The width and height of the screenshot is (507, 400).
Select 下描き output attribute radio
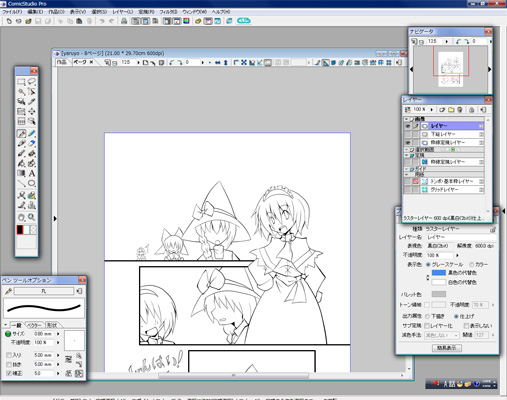tap(427, 316)
